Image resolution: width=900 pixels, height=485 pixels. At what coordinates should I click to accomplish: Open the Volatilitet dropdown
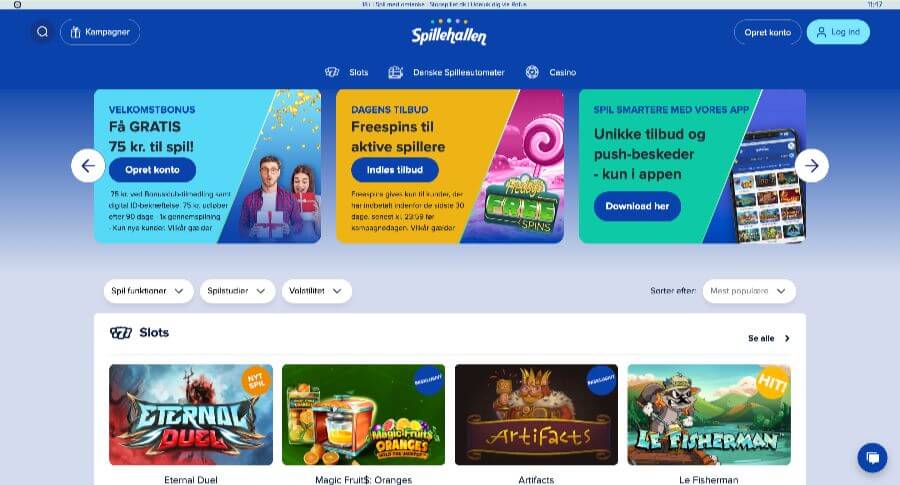point(316,291)
